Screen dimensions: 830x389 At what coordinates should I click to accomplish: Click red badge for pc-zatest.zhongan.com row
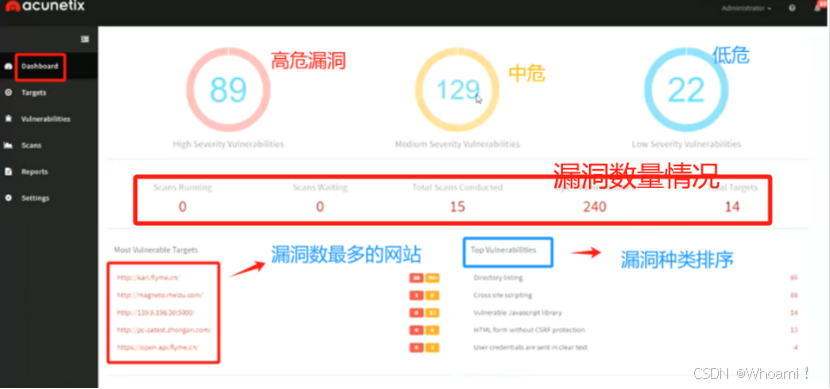pos(417,330)
